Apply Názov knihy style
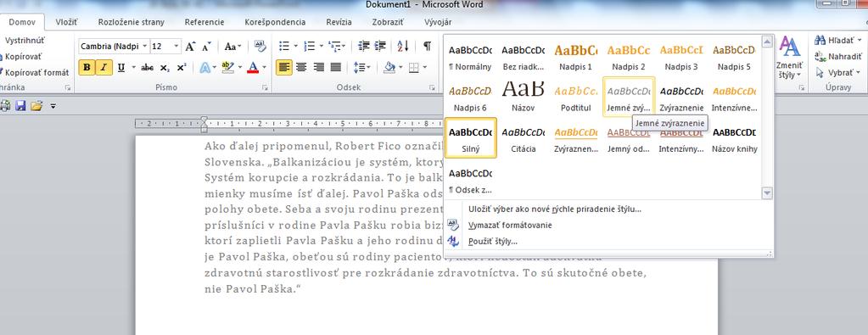868x335 pixels. click(735, 138)
